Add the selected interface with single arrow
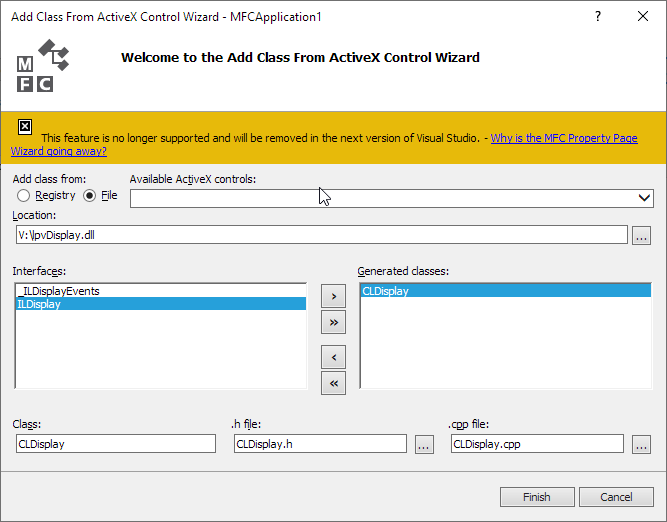The image size is (667, 522). click(x=334, y=296)
